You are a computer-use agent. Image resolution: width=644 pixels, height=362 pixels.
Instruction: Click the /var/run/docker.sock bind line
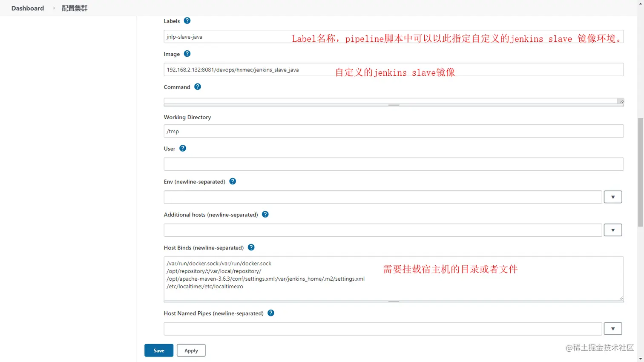click(x=219, y=264)
